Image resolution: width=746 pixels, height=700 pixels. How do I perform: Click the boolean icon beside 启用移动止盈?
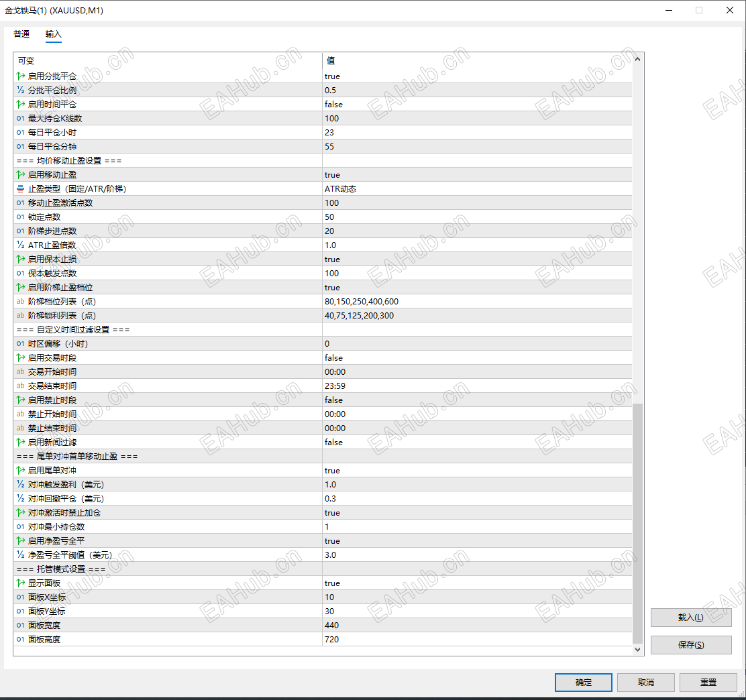click(x=20, y=174)
